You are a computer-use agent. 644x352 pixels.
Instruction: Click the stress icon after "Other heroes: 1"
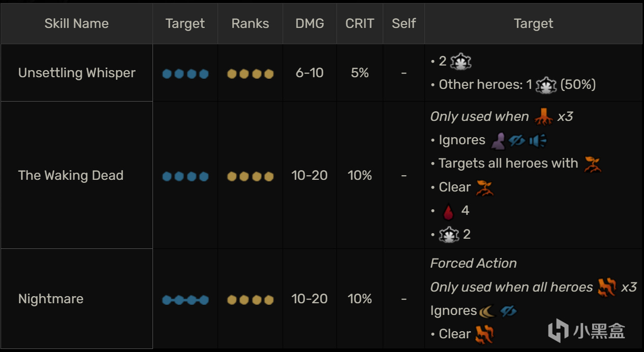click(546, 85)
